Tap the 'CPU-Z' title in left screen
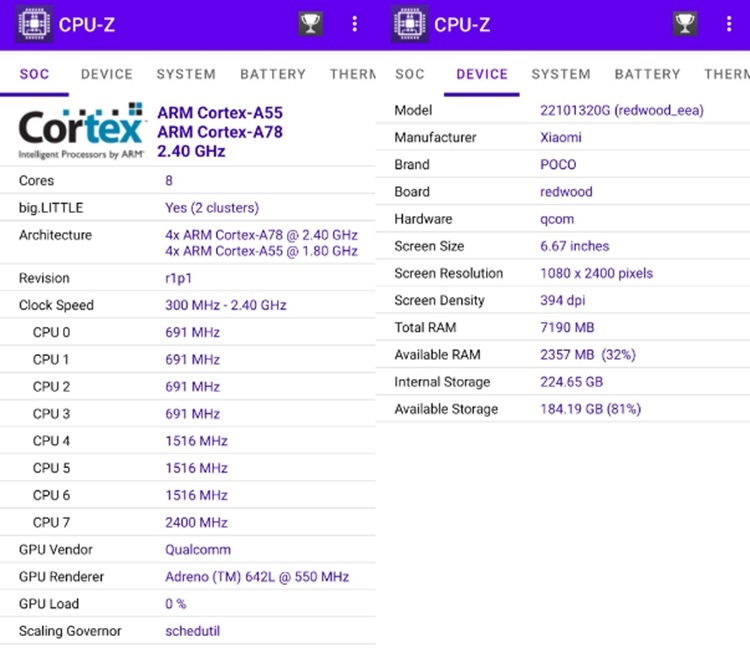 pyautogui.click(x=87, y=24)
